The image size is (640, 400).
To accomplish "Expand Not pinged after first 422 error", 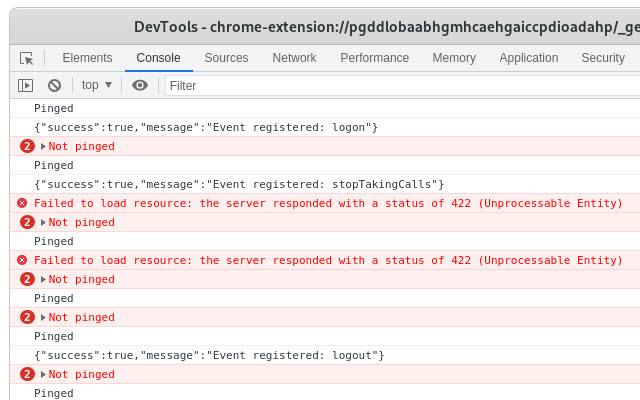I will (43, 222).
